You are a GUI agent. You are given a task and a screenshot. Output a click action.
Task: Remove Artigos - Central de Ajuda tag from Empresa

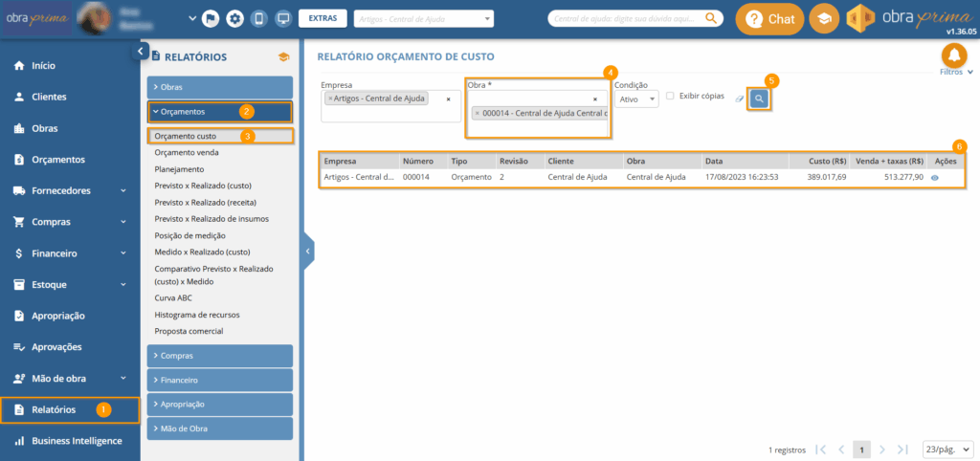pyautogui.click(x=330, y=99)
